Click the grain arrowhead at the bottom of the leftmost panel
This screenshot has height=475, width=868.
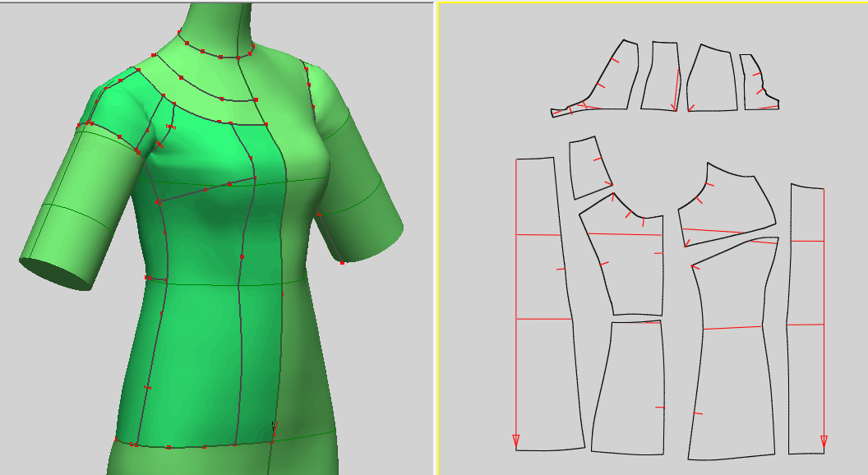[x=516, y=441]
